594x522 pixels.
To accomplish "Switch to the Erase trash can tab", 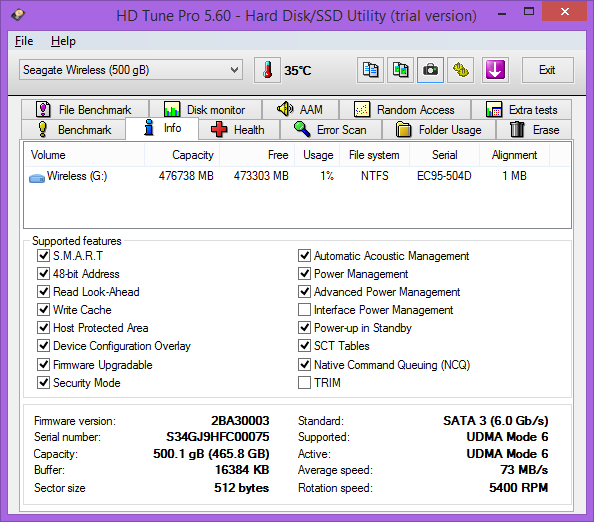I will 534,130.
